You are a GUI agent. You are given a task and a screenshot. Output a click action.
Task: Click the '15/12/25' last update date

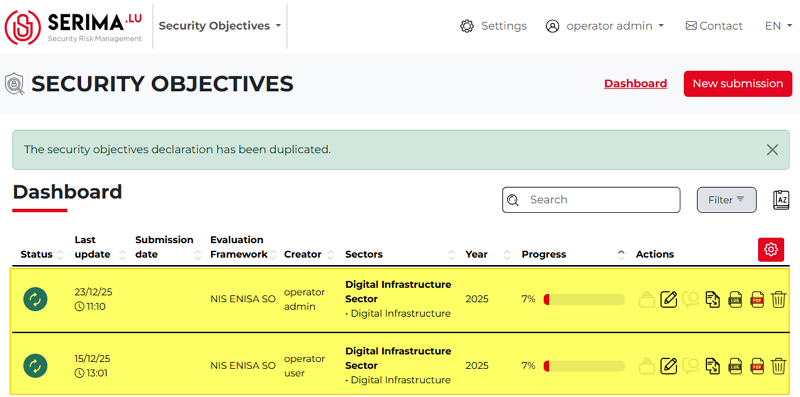(92, 359)
